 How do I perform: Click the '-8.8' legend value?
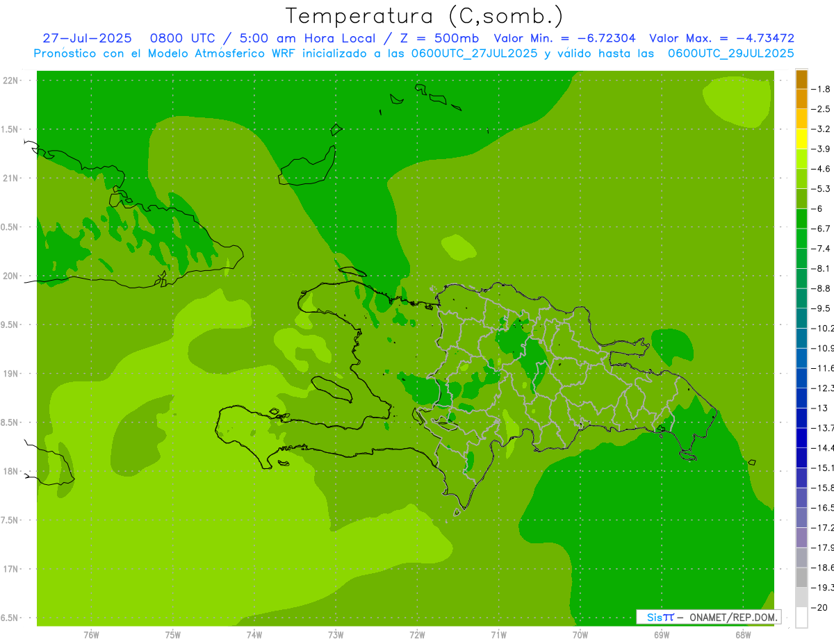pos(821,288)
